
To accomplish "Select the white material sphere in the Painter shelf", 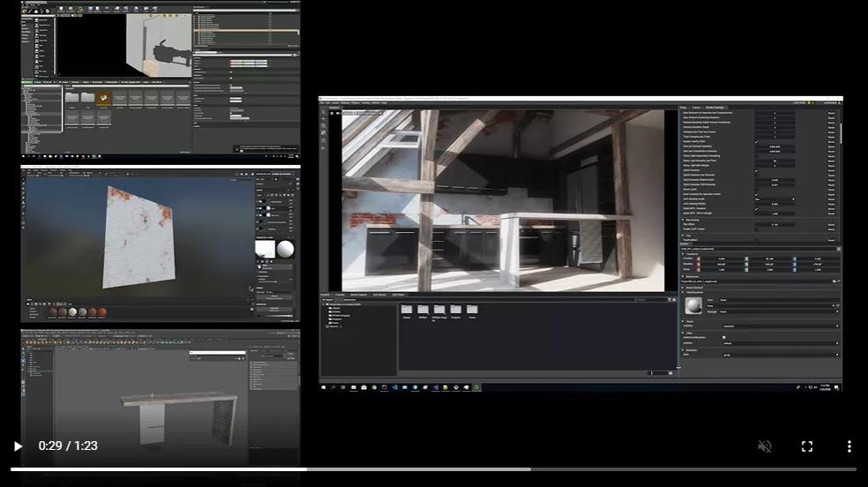I will coord(72,312).
